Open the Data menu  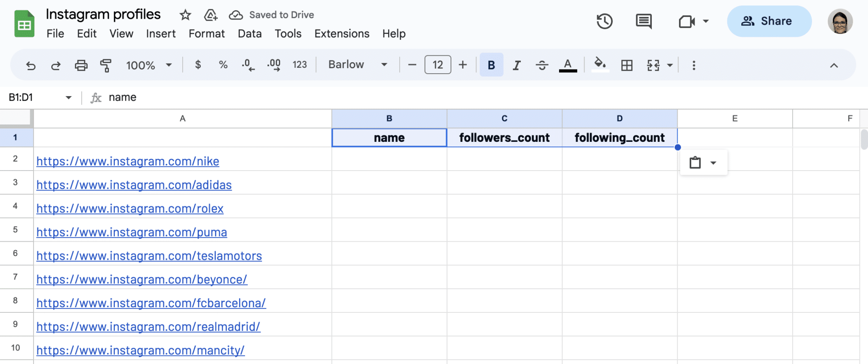click(x=250, y=33)
